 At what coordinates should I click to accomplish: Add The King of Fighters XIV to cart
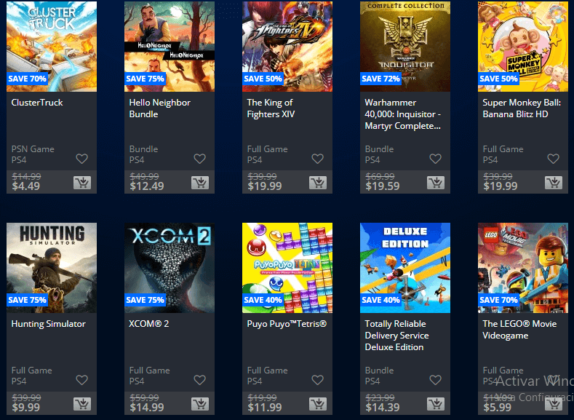pos(318,182)
